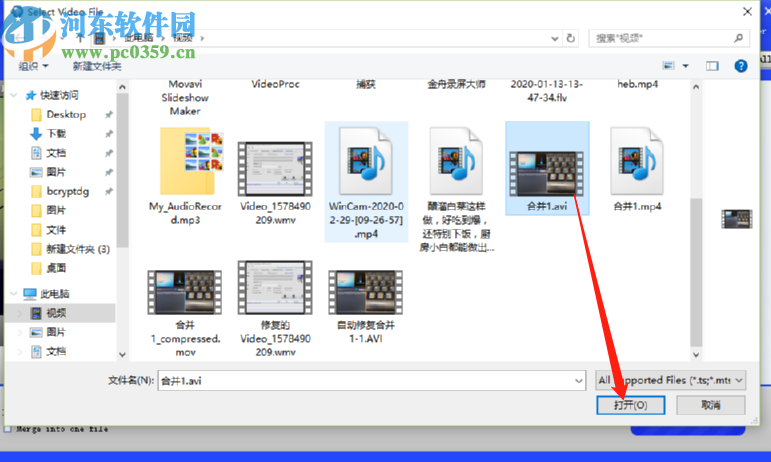The width and height of the screenshot is (771, 462).
Task: Click the bcryptdg pin icon
Action: click(109, 192)
